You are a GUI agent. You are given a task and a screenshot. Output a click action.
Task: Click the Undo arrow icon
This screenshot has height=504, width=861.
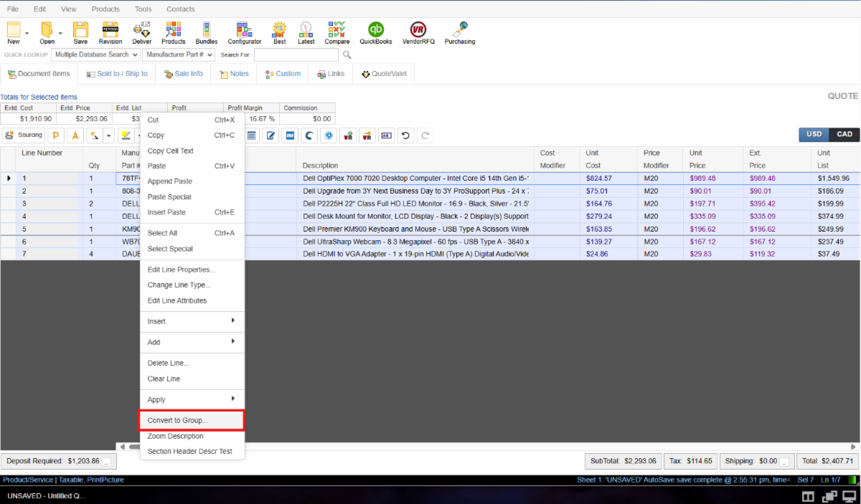[406, 135]
